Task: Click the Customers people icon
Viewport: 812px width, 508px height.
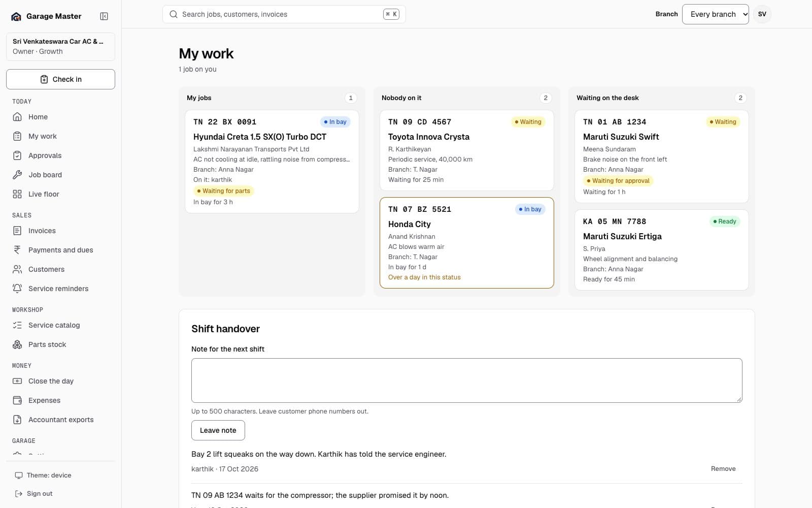Action: [17, 269]
